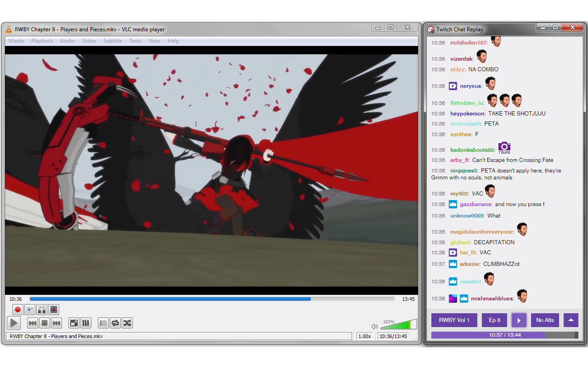Seek on the VLC playback progress bar
The image size is (588, 368).
tap(212, 299)
